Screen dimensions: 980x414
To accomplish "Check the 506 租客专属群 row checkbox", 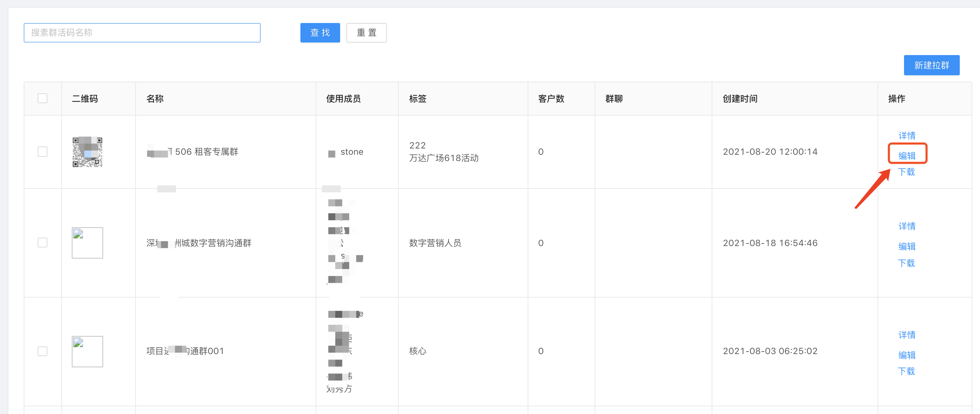I will [x=43, y=152].
